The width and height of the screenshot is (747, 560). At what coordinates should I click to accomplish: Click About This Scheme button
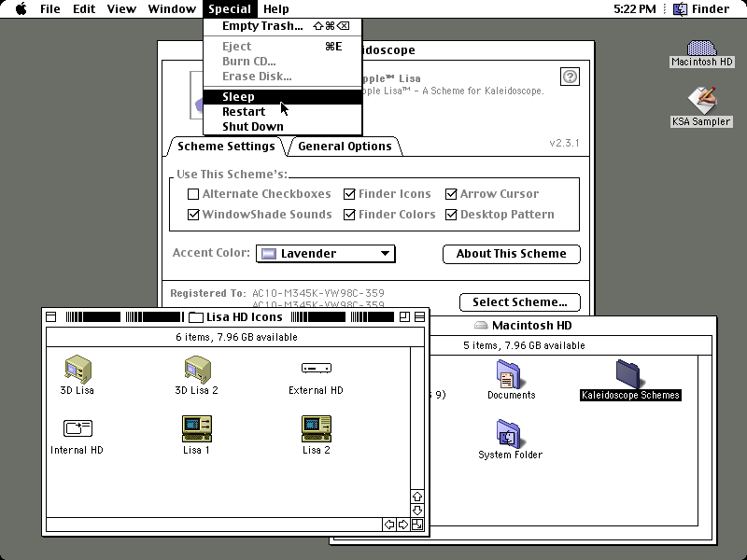[511, 254]
